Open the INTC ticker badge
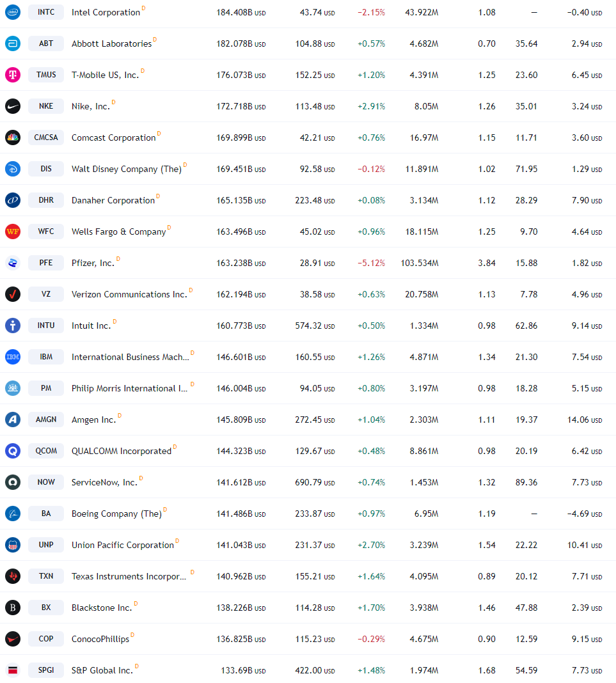The image size is (616, 683). coord(46,12)
